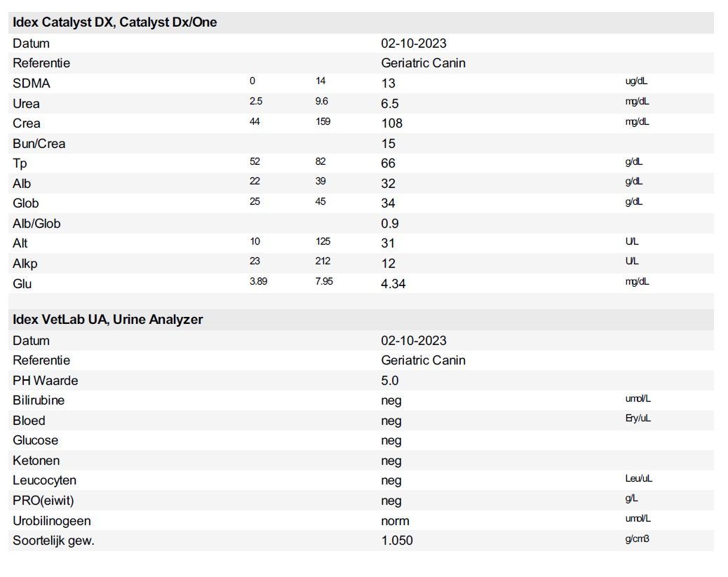Click the Glu value 4.34

click(393, 284)
